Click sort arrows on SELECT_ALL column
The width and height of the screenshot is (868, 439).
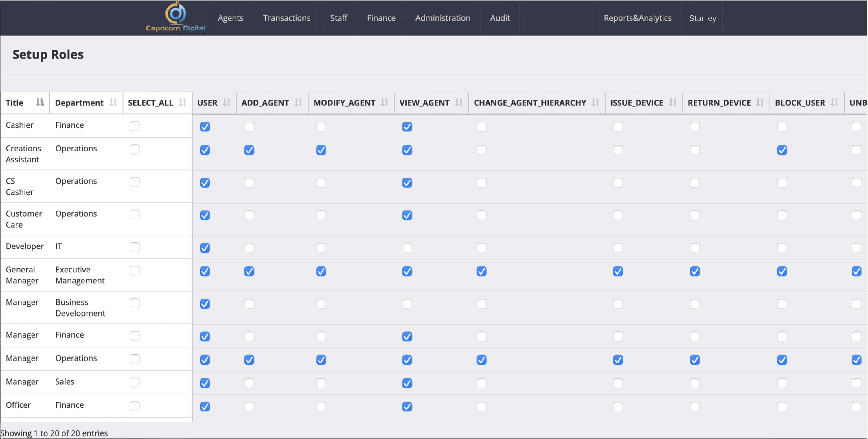click(x=183, y=103)
